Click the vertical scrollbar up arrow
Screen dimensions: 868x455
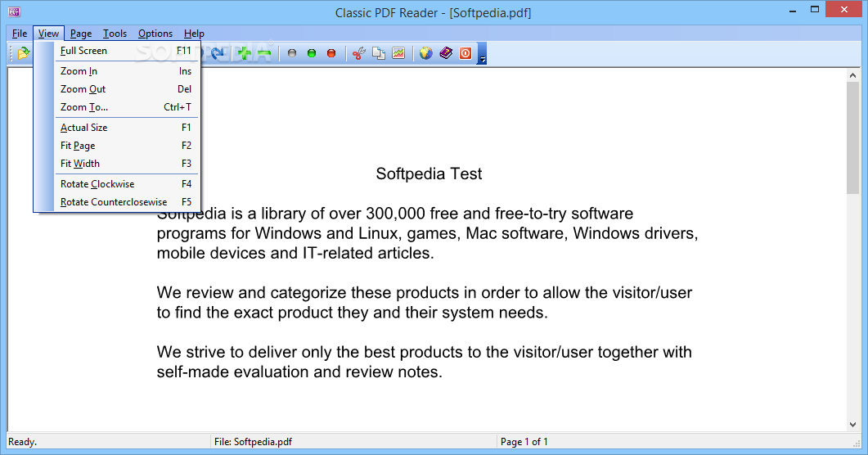pos(852,74)
